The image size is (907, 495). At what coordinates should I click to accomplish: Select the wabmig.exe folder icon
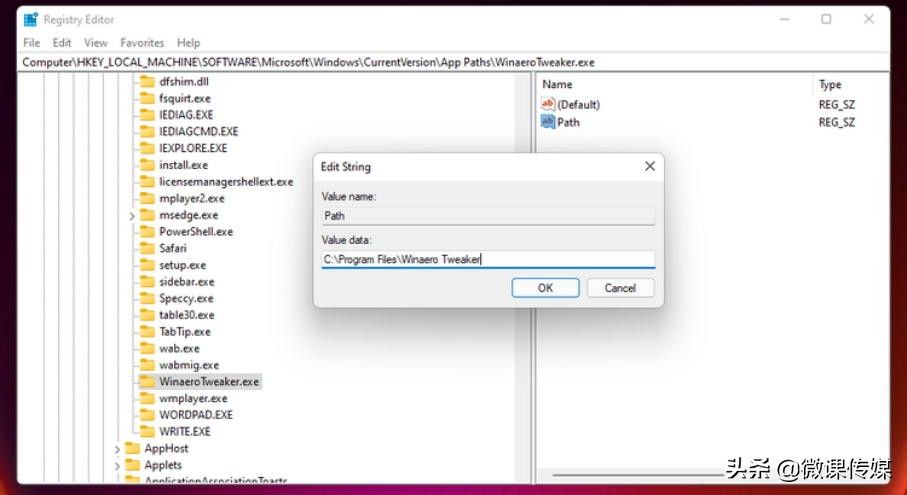pos(148,365)
